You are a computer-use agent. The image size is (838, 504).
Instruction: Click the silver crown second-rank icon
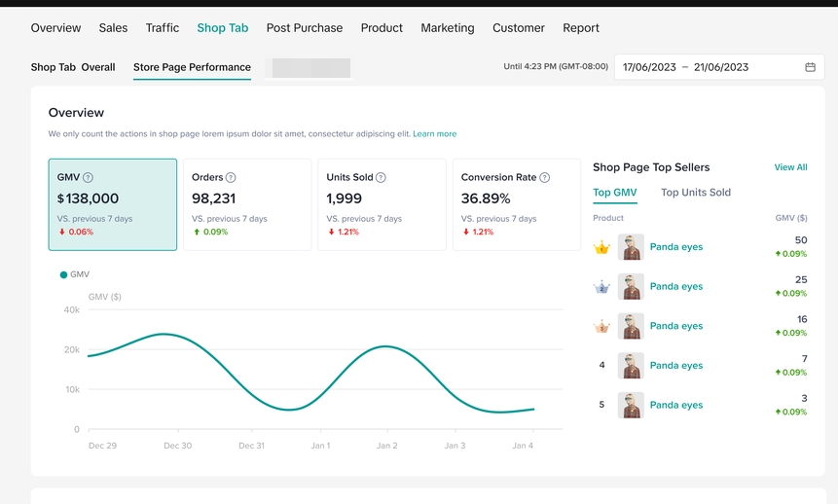pyautogui.click(x=601, y=287)
